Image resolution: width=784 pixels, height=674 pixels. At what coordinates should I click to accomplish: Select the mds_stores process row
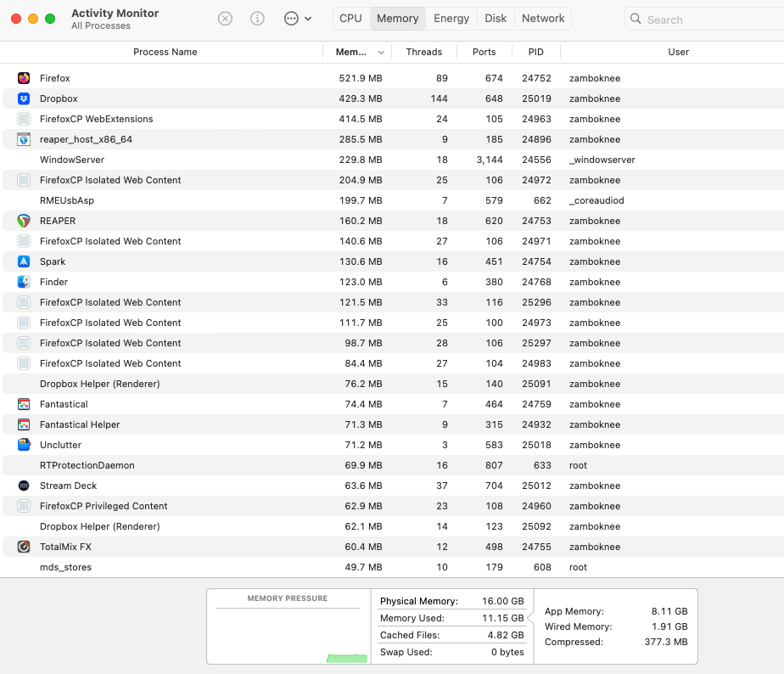pyautogui.click(x=393, y=567)
